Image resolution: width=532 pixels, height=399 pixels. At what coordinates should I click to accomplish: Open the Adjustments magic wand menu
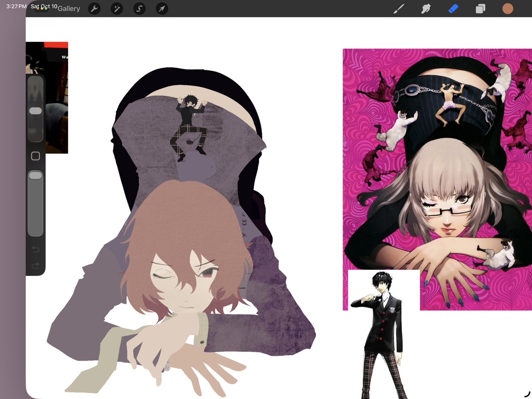117,9
